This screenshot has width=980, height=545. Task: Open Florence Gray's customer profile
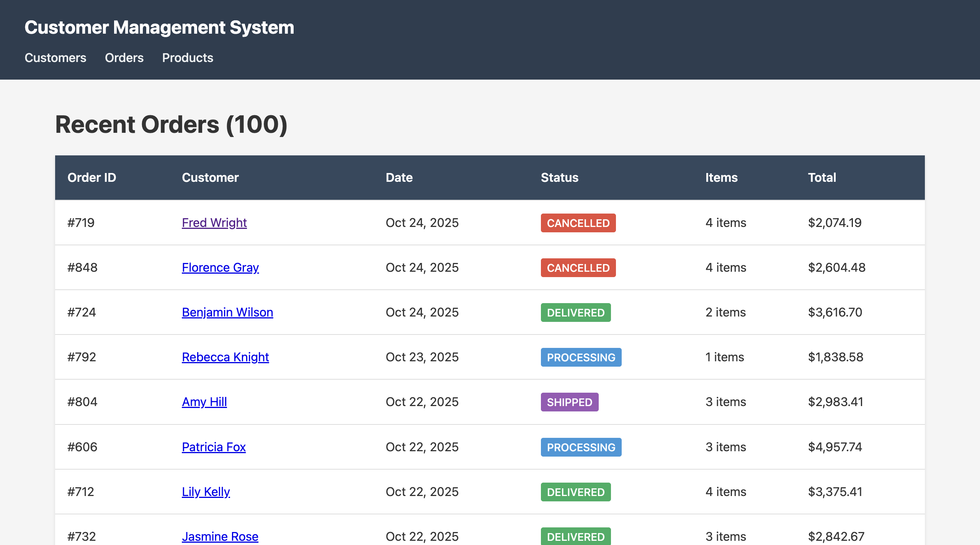[x=220, y=267]
